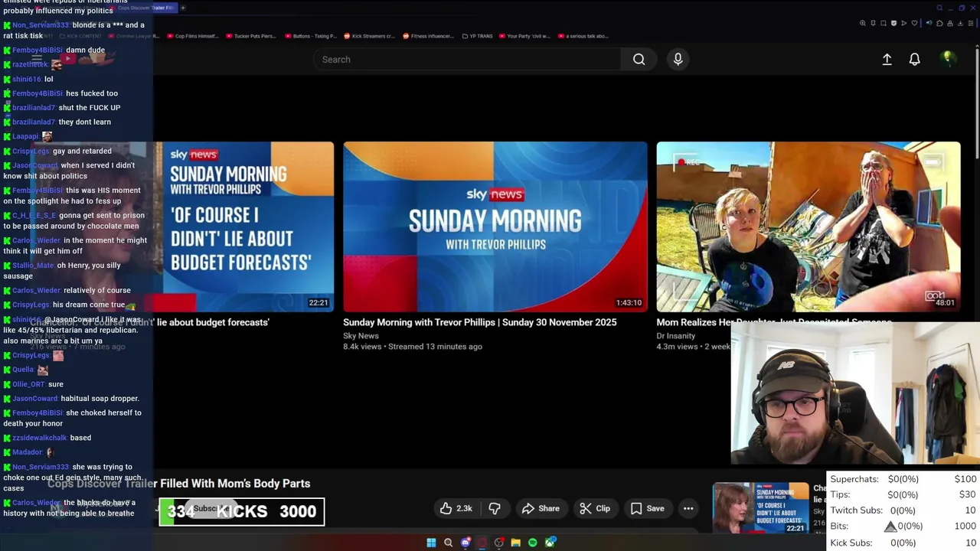980x551 pixels.
Task: Like the video with thumbs up
Action: pyautogui.click(x=456, y=508)
